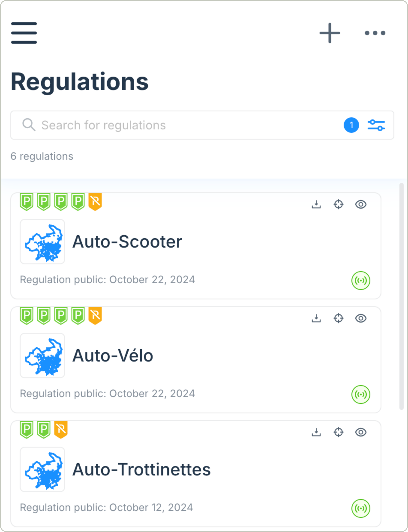The image size is (408, 532).
Task: Open the three-dot more options menu
Action: point(375,33)
